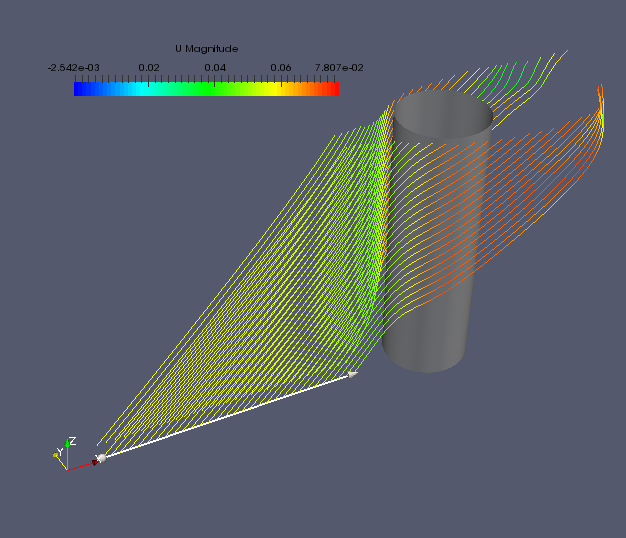Select the 0.04 tick label
This screenshot has height=538, width=626.
(x=215, y=67)
